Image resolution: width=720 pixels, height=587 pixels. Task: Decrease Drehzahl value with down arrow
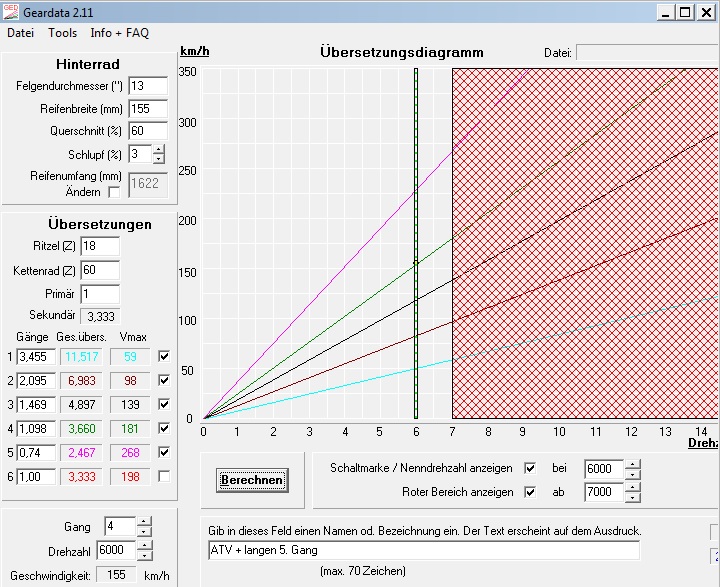point(144,555)
